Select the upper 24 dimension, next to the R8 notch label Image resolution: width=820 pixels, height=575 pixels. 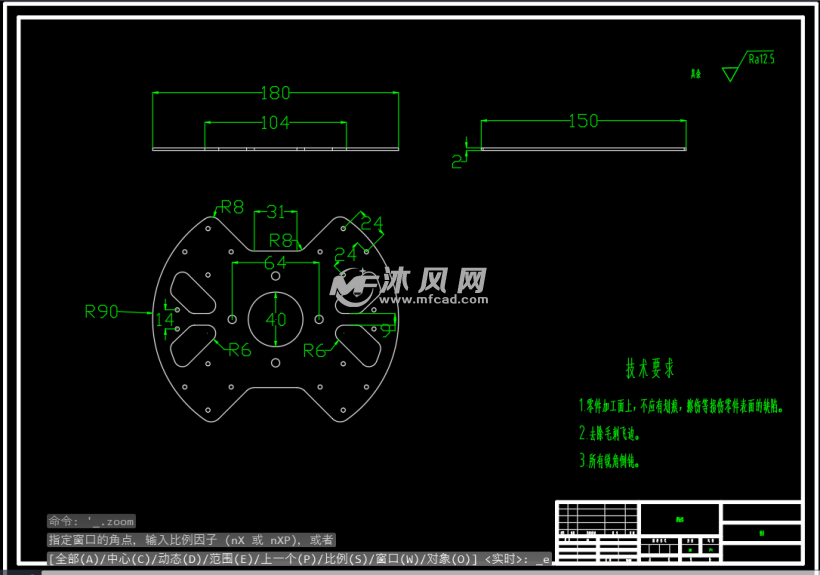[372, 223]
